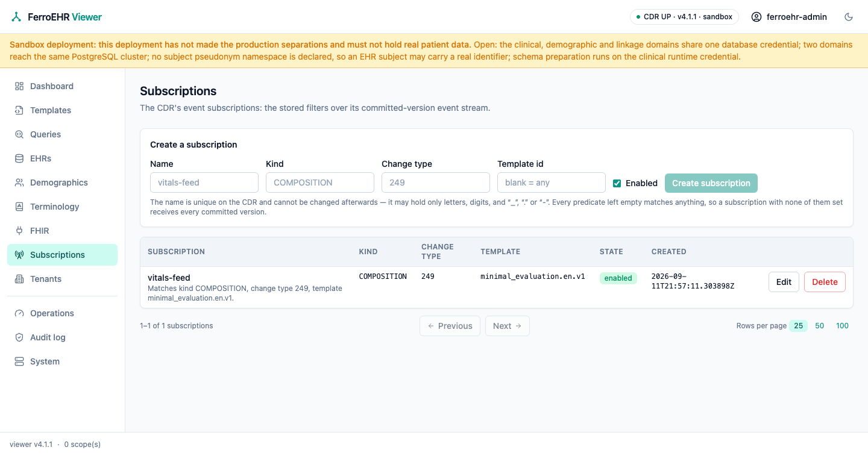The image size is (868, 456).
Task: Set rows per page to 25
Action: [798, 326]
